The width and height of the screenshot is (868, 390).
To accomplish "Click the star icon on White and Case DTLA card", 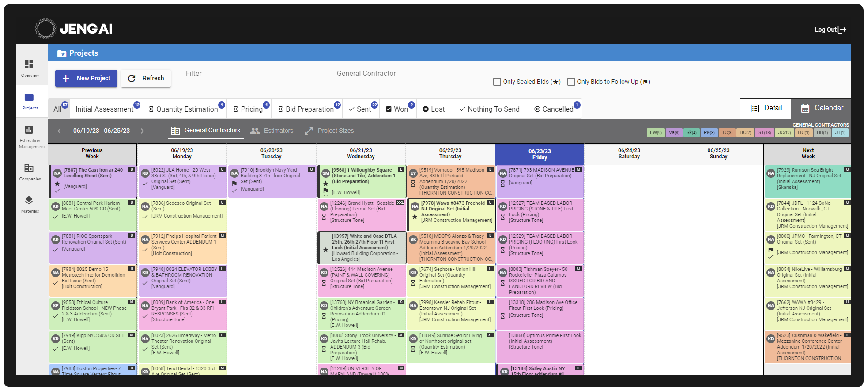I will point(325,250).
